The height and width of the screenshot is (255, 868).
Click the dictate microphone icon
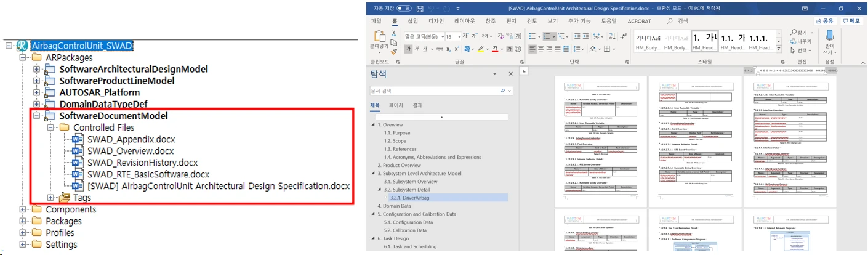pos(829,36)
